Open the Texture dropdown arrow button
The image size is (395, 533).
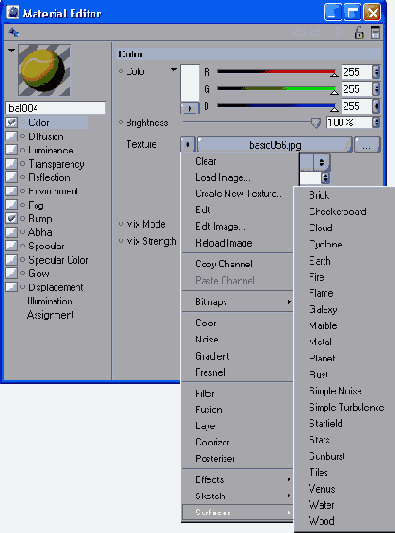click(187, 145)
